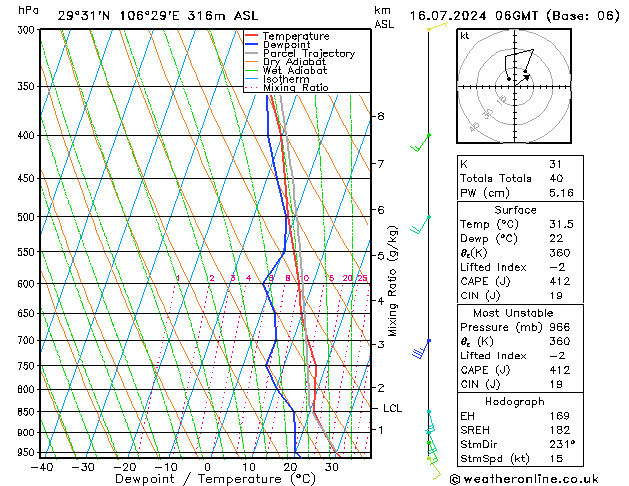Select the Dewpoint blue legend entry
The width and height of the screenshot is (629, 486).
[287, 45]
